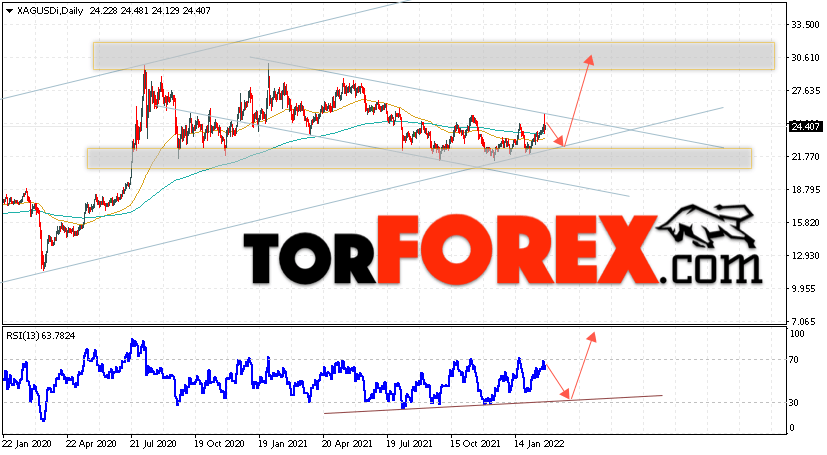Viewport: 827px width, 455px height.
Task: Click the RSI 0 scale label
Action: click(792, 428)
